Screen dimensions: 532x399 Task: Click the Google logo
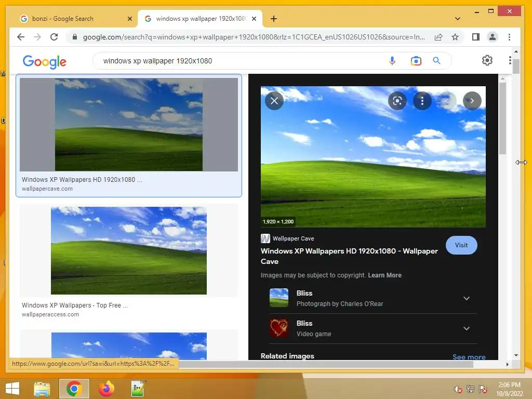pyautogui.click(x=45, y=61)
